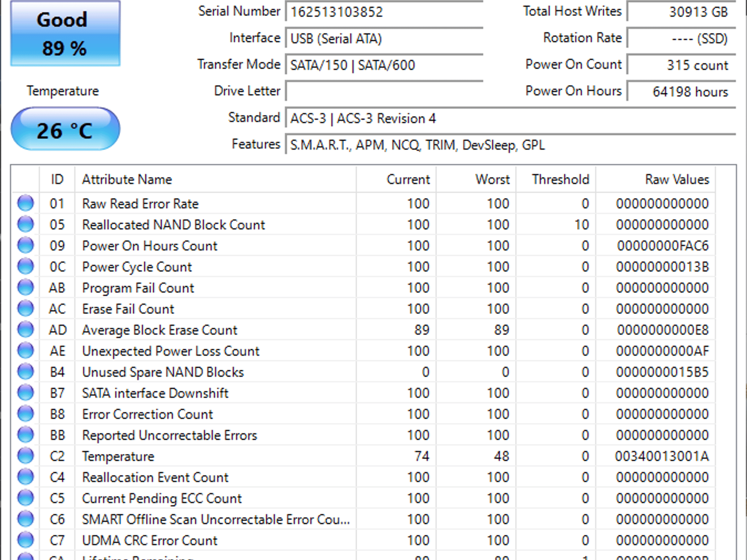747x560 pixels.
Task: Click status orb icon for Current Pending ECC Count
Action: (x=26, y=498)
